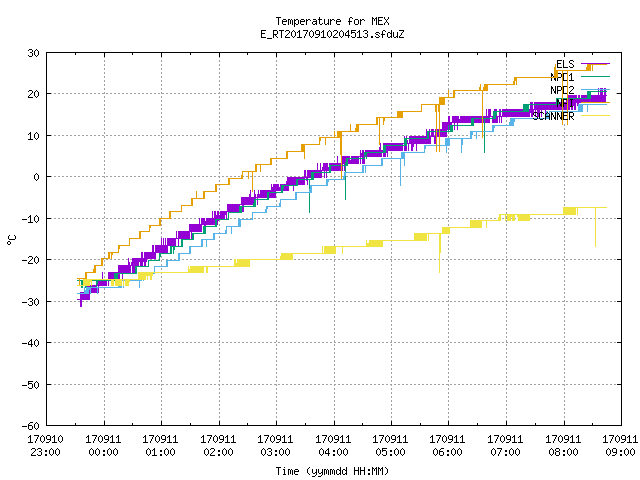
Task: Click the x-axis label '170911 05:00'
Action: coord(391,446)
